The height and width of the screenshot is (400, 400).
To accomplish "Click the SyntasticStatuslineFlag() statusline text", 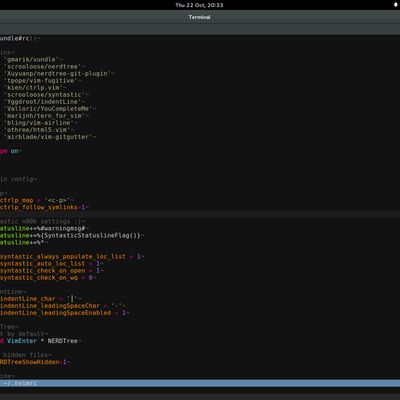I will [x=72, y=235].
